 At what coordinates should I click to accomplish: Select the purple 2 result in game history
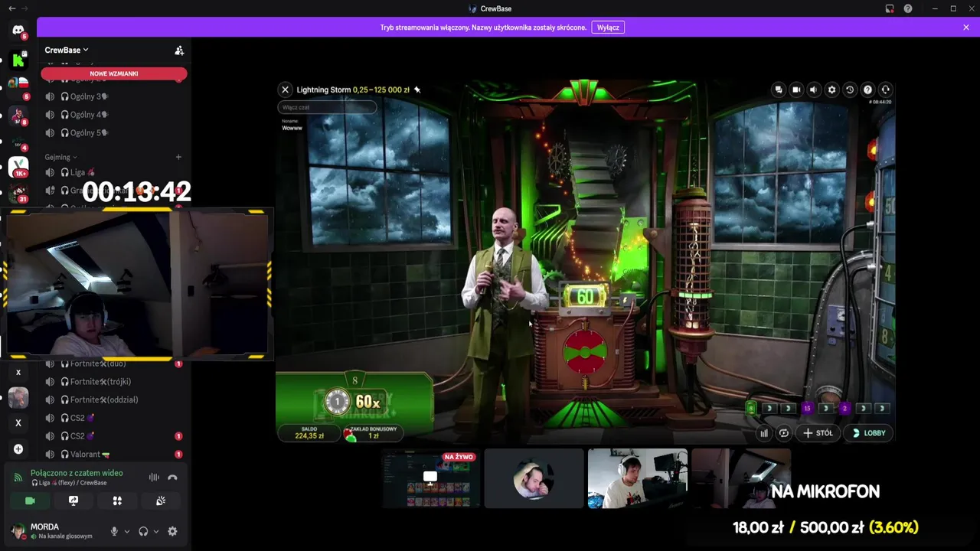click(x=844, y=409)
